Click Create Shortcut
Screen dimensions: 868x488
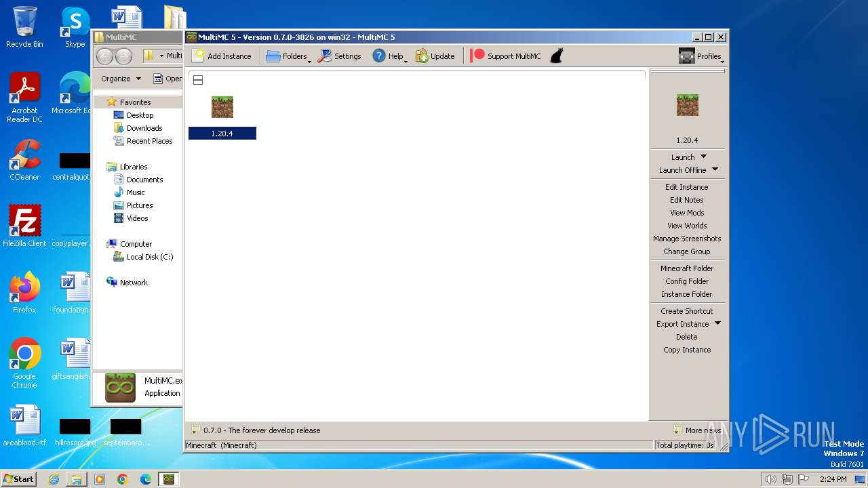(x=687, y=311)
